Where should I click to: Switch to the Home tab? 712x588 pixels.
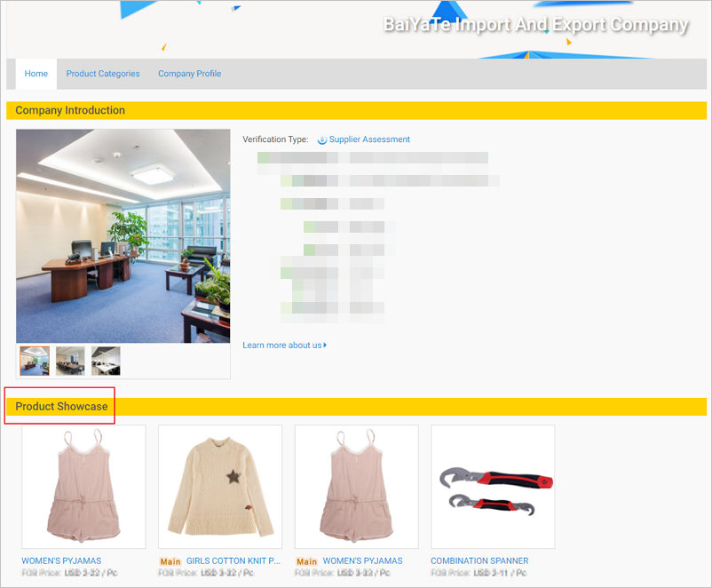click(36, 74)
